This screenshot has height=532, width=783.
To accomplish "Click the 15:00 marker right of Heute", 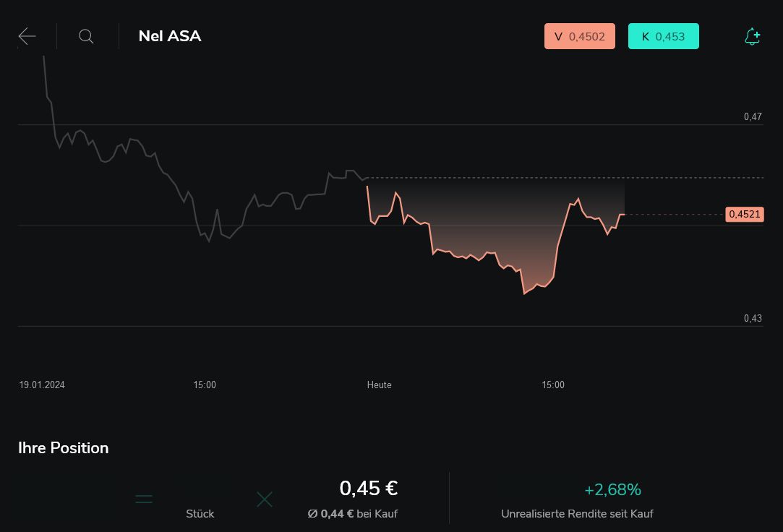I will tap(553, 385).
